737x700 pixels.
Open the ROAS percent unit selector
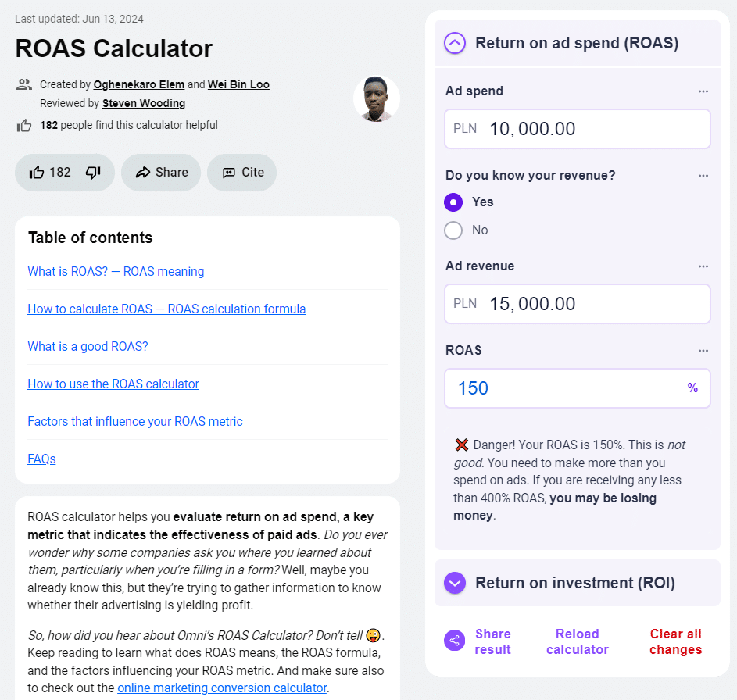[x=692, y=388]
